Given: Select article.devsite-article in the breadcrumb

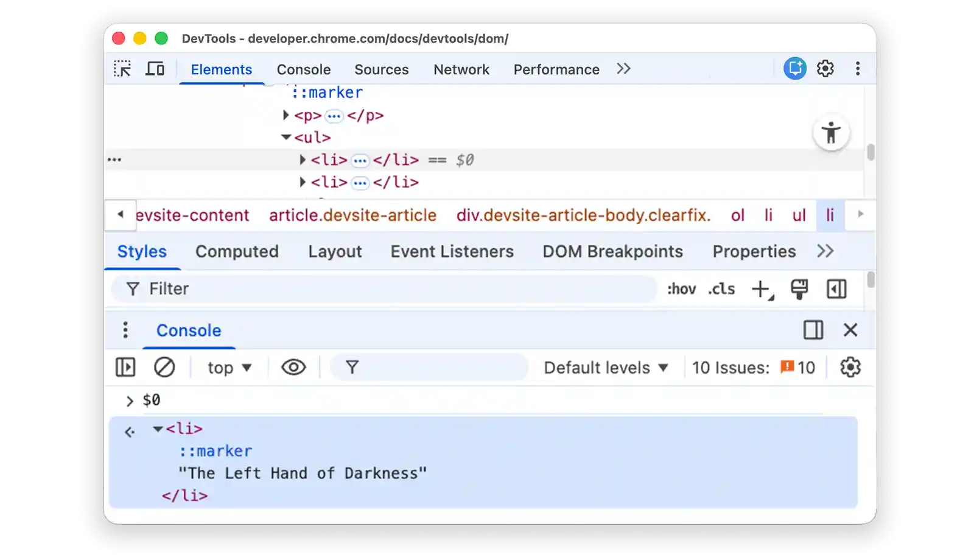Looking at the screenshot, I should point(353,215).
